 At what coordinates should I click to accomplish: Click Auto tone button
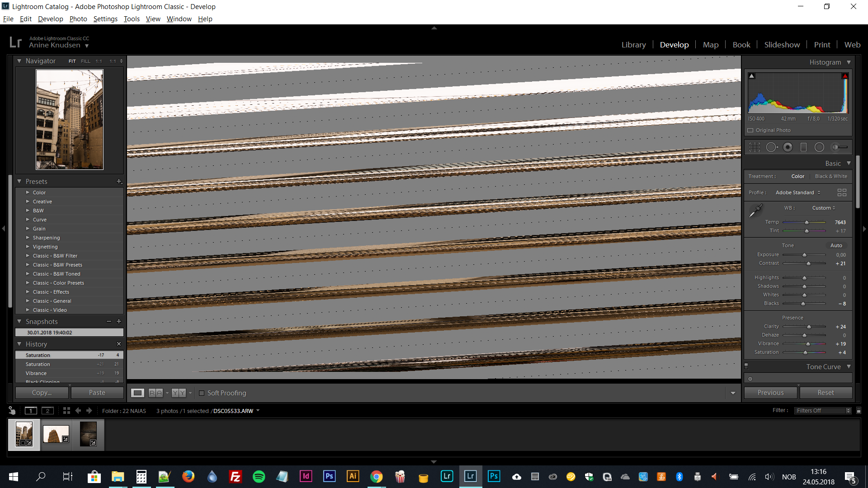[x=836, y=245]
